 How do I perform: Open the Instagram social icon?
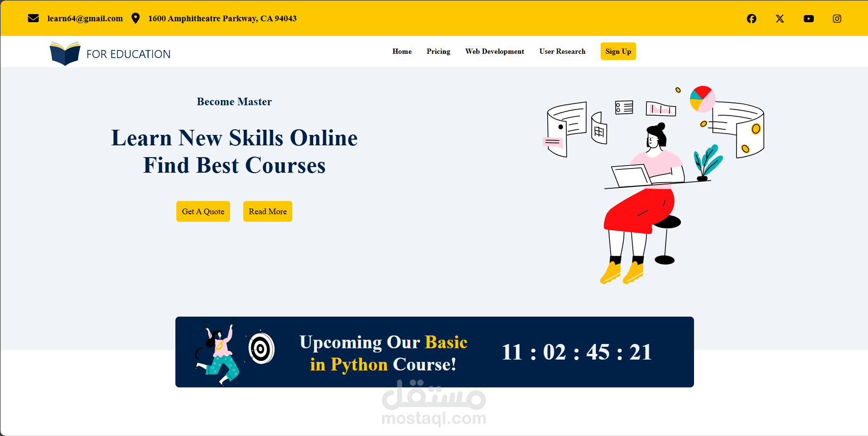coord(837,18)
